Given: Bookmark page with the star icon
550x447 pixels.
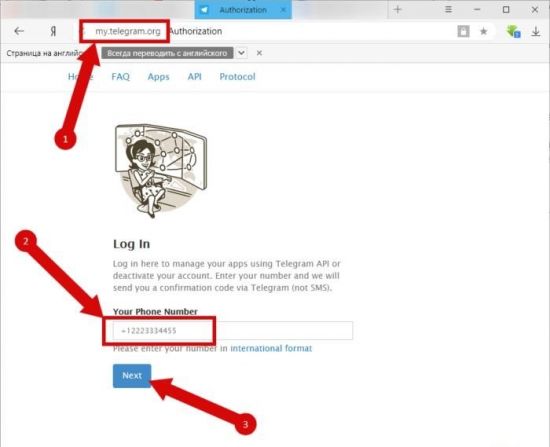Looking at the screenshot, I should pyautogui.click(x=483, y=32).
